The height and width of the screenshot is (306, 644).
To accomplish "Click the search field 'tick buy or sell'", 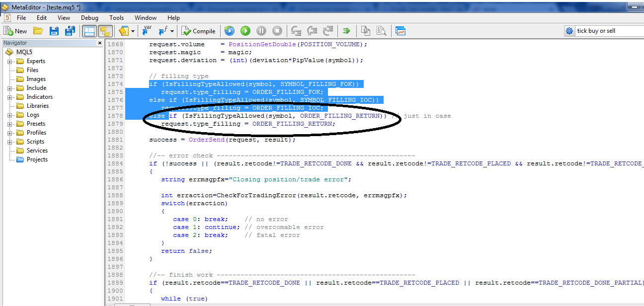I will click(609, 31).
